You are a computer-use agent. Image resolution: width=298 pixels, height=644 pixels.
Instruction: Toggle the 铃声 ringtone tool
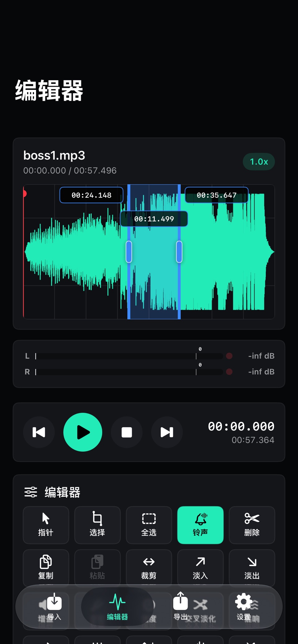tap(201, 525)
